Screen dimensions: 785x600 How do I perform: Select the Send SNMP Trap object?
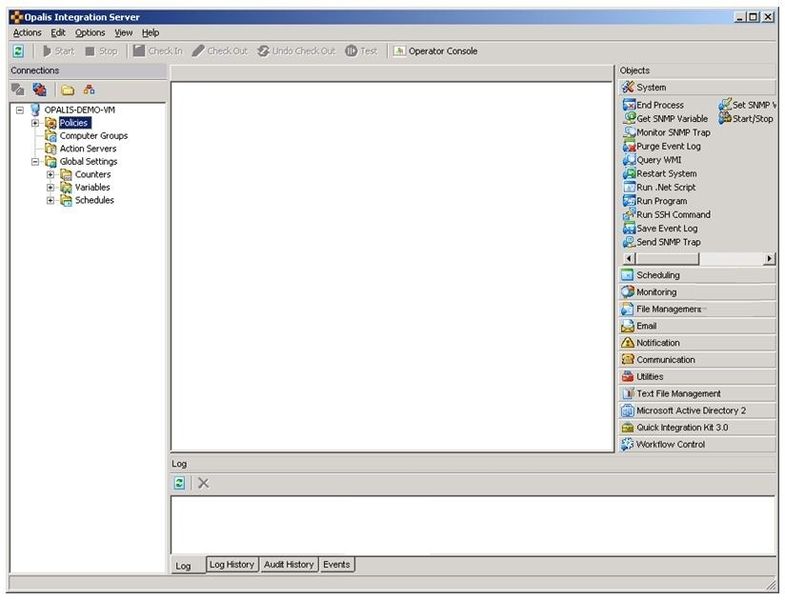point(662,242)
